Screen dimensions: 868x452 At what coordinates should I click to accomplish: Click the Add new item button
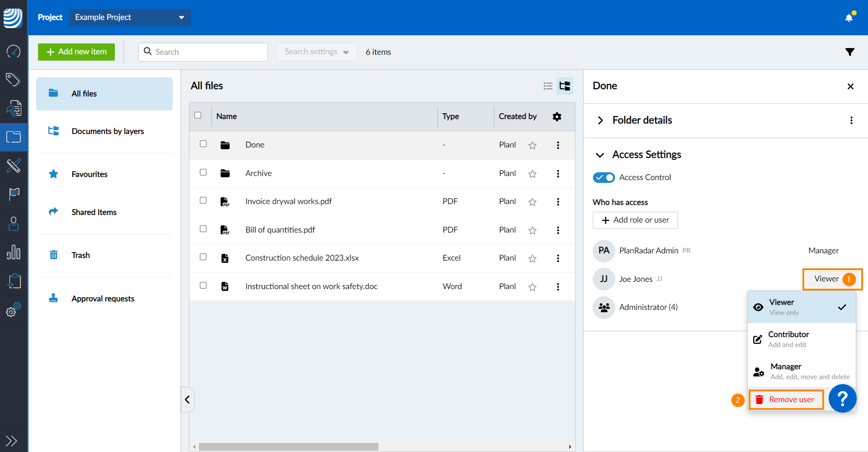[76, 52]
